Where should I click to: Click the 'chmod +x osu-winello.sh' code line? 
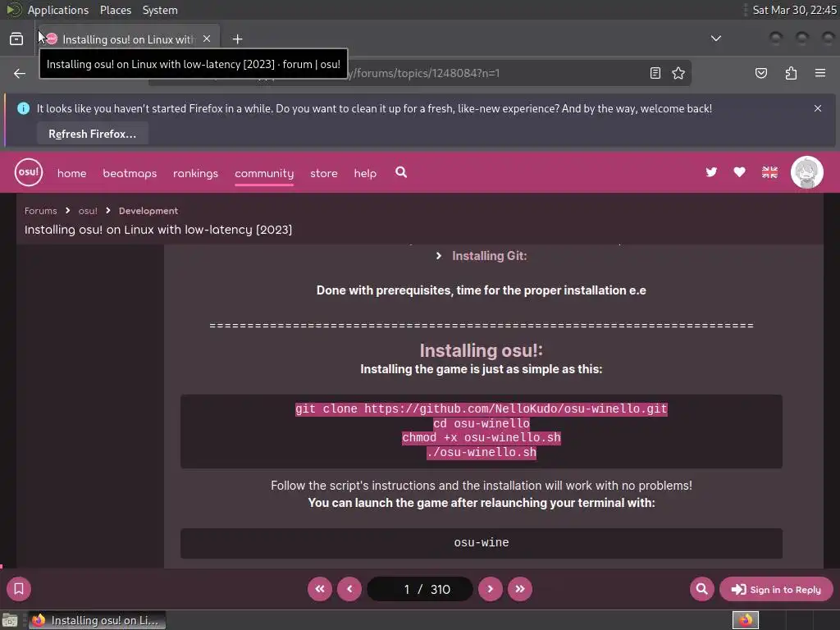(481, 438)
